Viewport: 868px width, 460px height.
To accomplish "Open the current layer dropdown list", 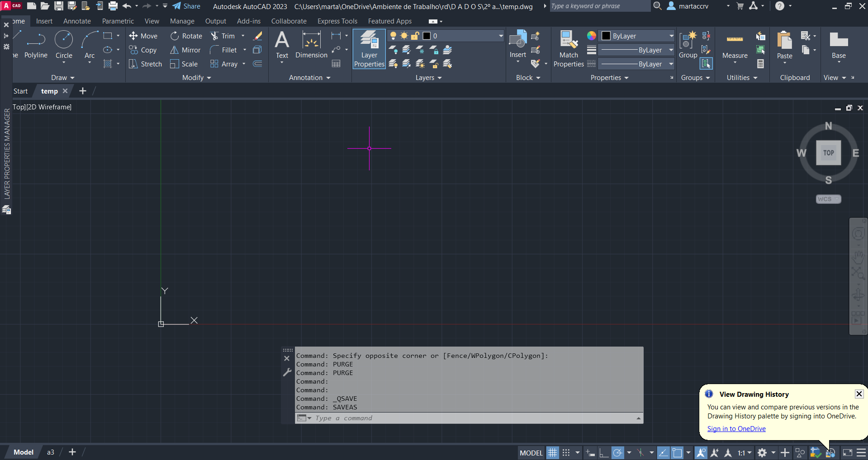I will point(501,36).
